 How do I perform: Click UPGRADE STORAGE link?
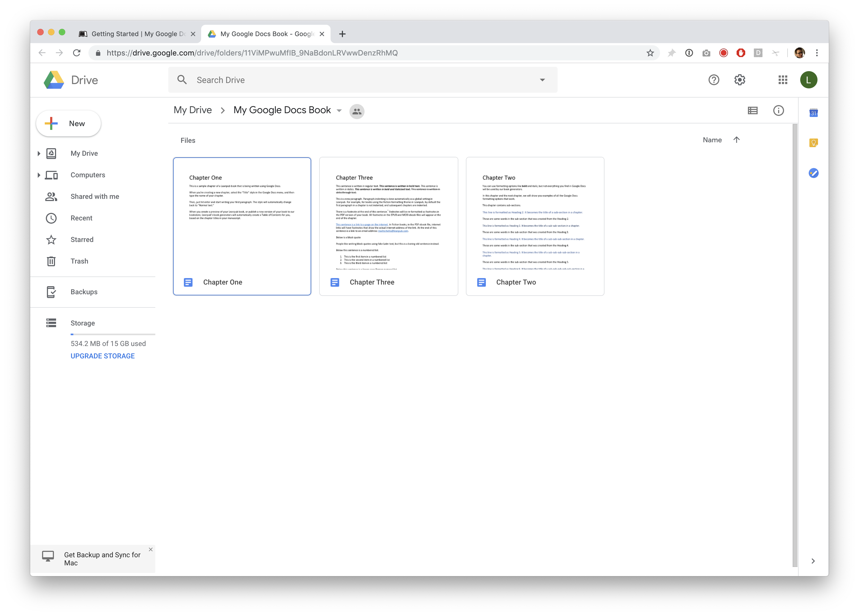coord(103,356)
